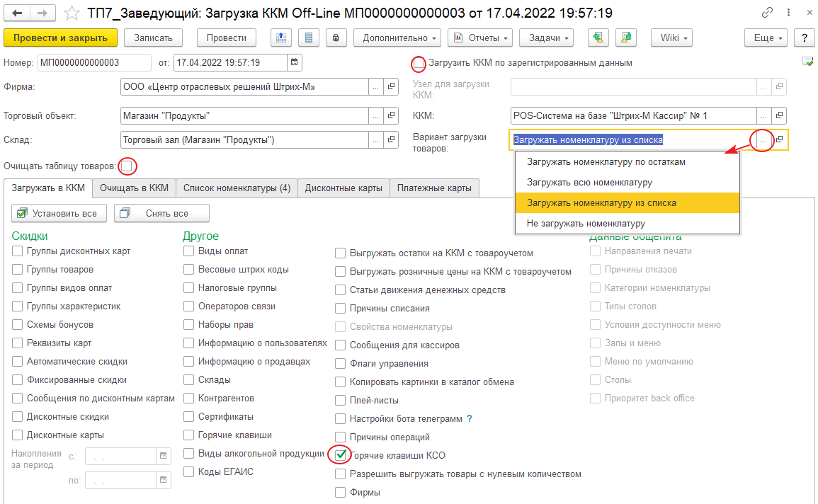
Task: Add document to favorites with star icon
Action: coord(72,13)
